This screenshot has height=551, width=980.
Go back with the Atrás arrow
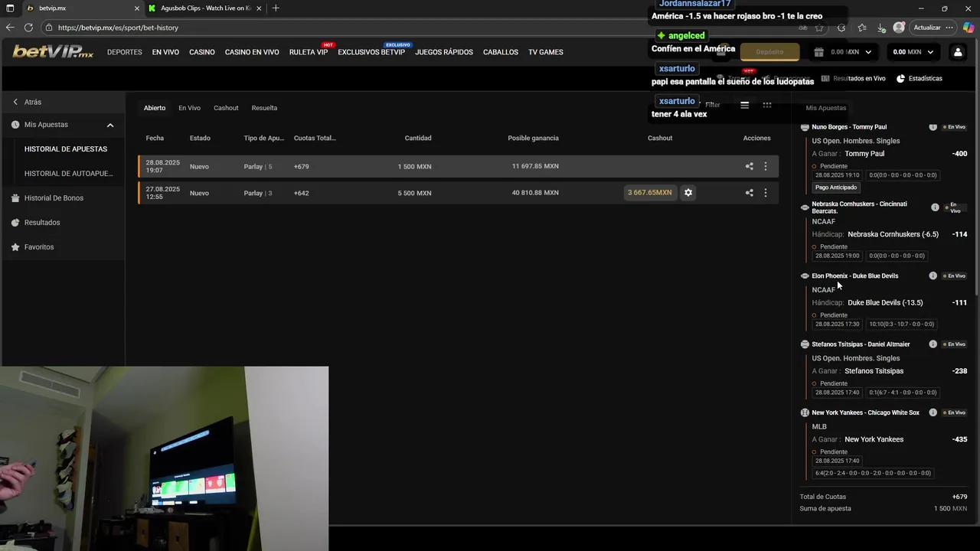15,102
